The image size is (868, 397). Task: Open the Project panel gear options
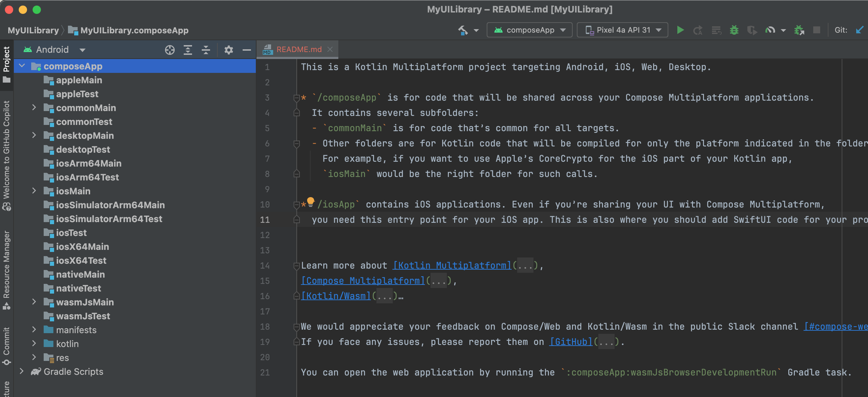pos(228,50)
